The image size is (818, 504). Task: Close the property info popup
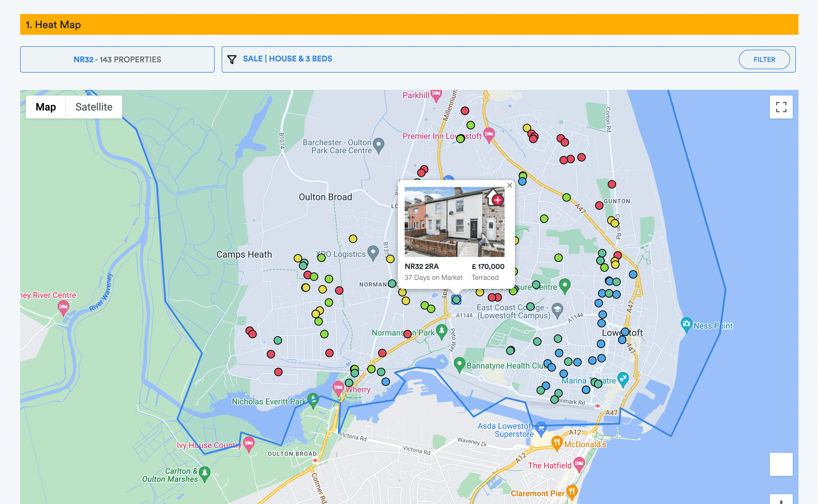pyautogui.click(x=509, y=185)
